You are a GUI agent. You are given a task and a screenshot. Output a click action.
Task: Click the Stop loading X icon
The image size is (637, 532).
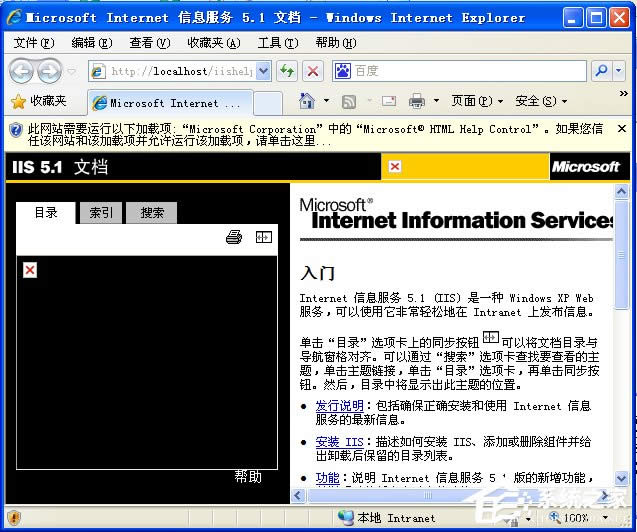point(313,71)
